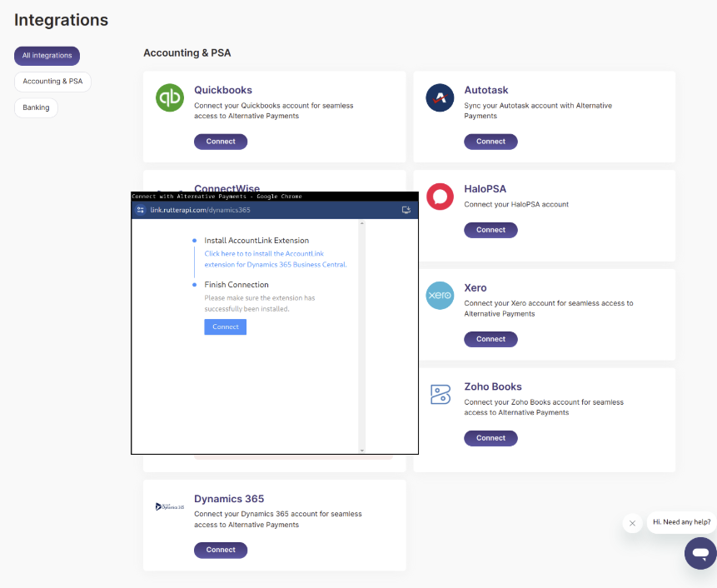Viewport: 717px width, 588px height.
Task: Show the Banking integrations filter
Action: [x=36, y=107]
